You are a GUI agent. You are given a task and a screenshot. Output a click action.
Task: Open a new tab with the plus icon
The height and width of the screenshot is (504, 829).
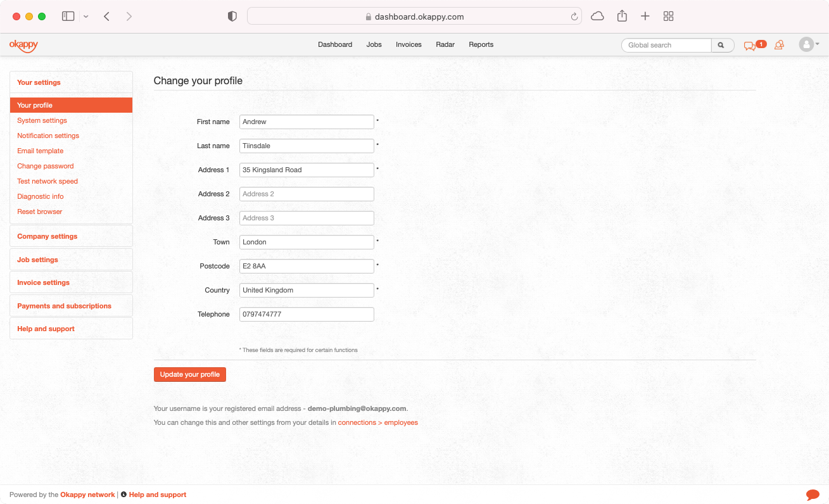click(645, 16)
